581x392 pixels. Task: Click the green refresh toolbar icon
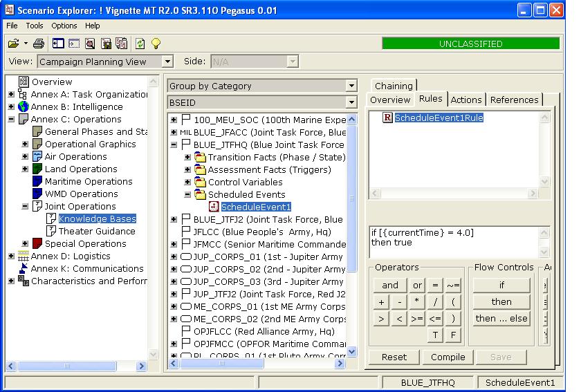(x=140, y=44)
